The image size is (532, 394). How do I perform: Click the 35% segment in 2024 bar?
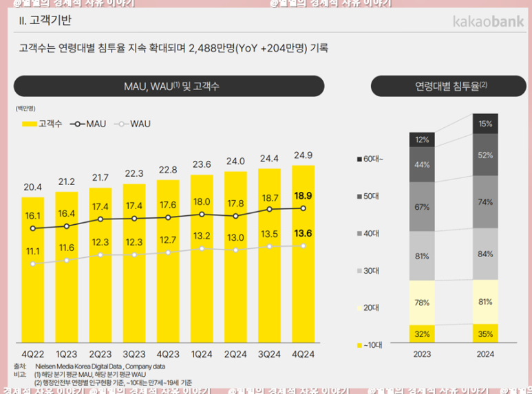(485, 333)
